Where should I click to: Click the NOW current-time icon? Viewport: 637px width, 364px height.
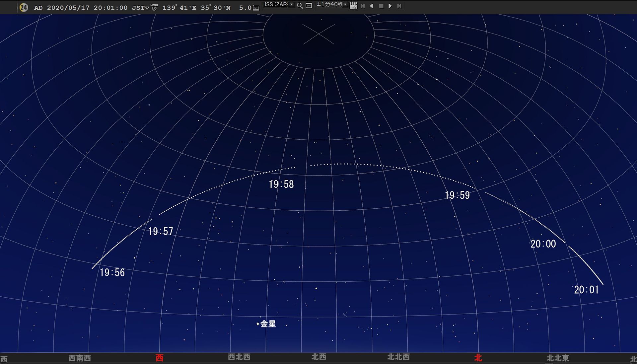(x=154, y=7)
